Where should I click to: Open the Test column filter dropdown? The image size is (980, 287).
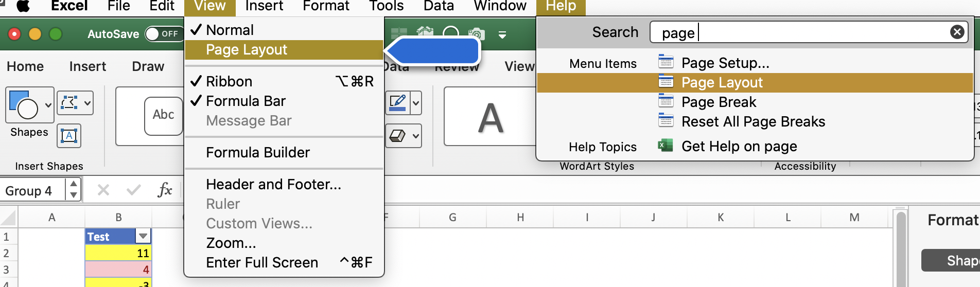(x=143, y=236)
